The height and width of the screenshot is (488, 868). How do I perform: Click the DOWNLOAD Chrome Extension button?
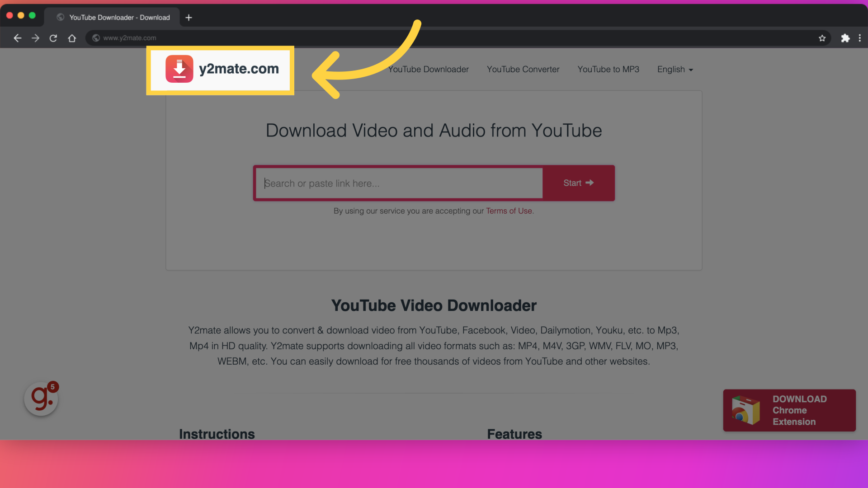789,410
